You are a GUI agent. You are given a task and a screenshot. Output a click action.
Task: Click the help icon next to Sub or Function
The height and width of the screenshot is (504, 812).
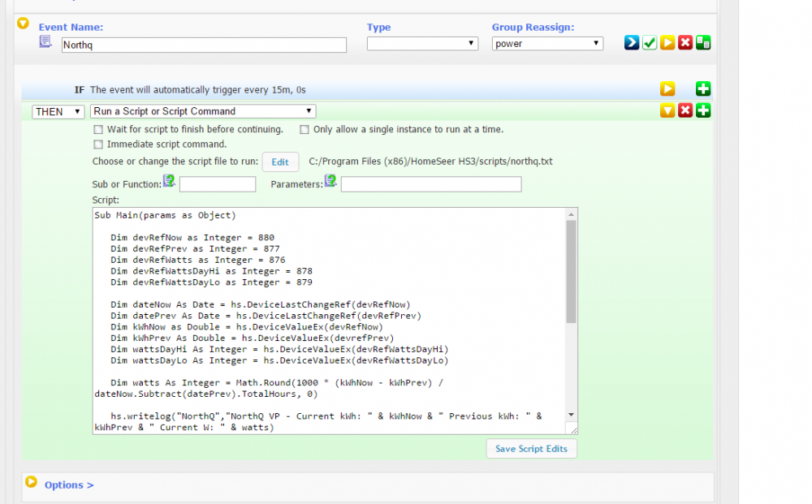169,181
